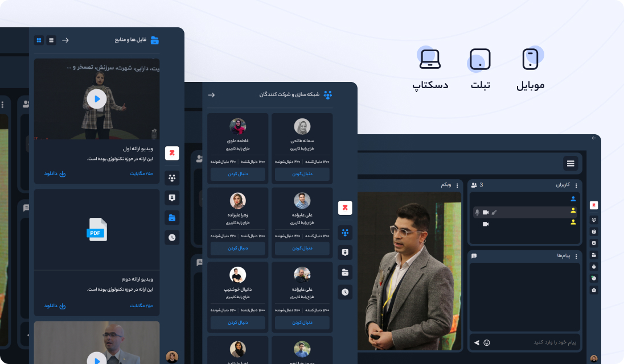Open the user avatar below the files sidebar
This screenshot has height=364, width=624.
tap(172, 357)
